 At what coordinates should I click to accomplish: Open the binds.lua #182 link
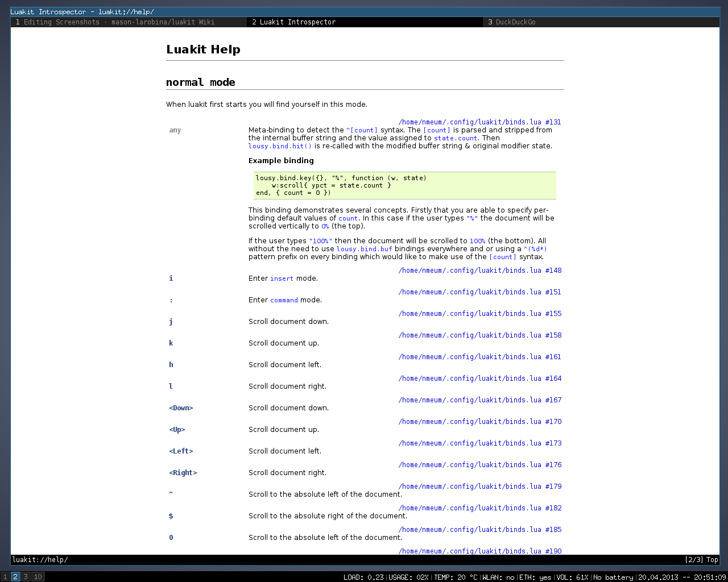coord(479,508)
